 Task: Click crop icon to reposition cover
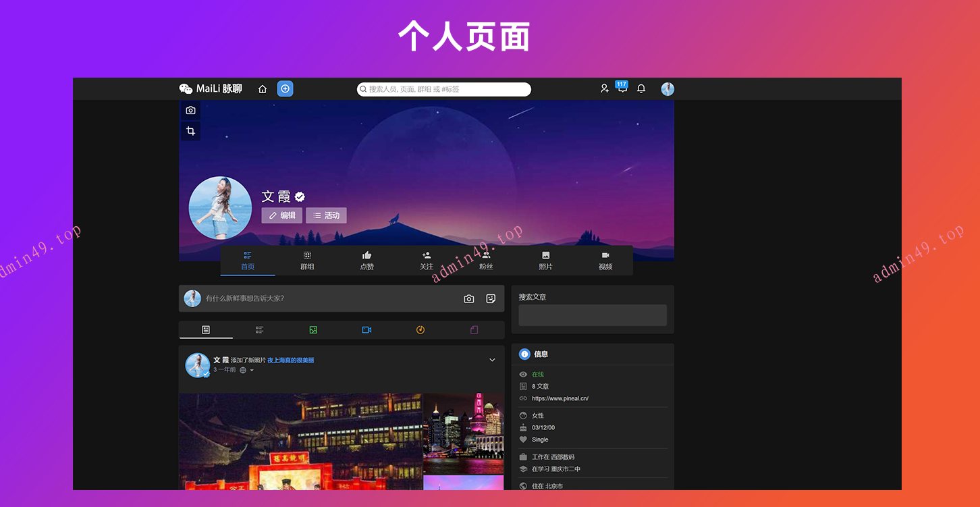(x=190, y=131)
